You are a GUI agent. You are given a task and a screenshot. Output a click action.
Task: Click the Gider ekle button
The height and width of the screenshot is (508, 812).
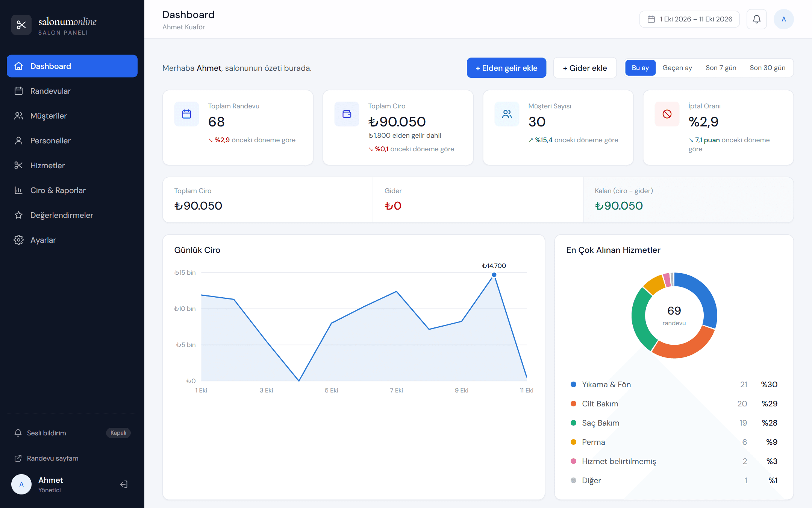pos(585,68)
